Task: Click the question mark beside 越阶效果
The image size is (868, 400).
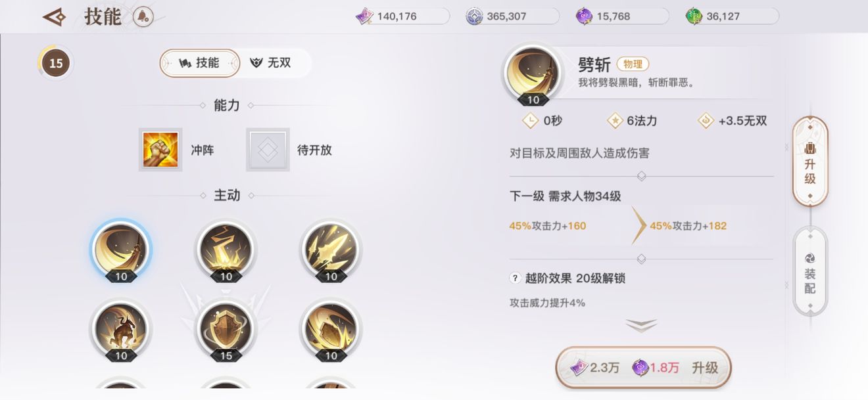Action: point(515,278)
